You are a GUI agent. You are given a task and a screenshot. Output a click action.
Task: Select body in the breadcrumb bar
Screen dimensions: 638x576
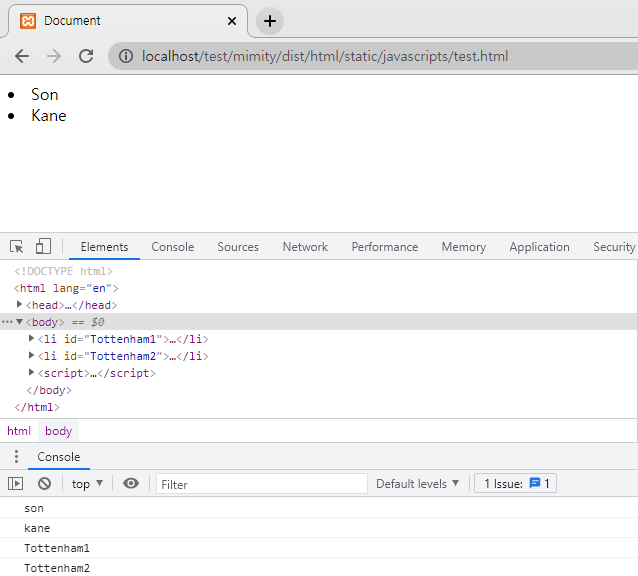(58, 431)
